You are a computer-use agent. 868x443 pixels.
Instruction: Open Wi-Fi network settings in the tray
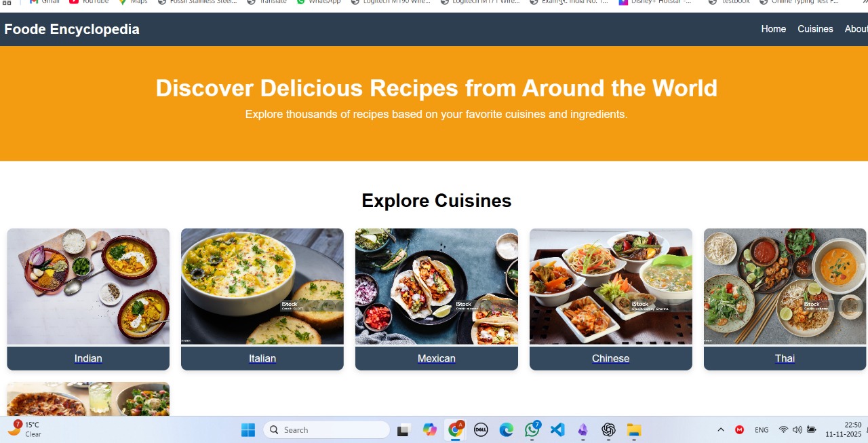pos(783,429)
